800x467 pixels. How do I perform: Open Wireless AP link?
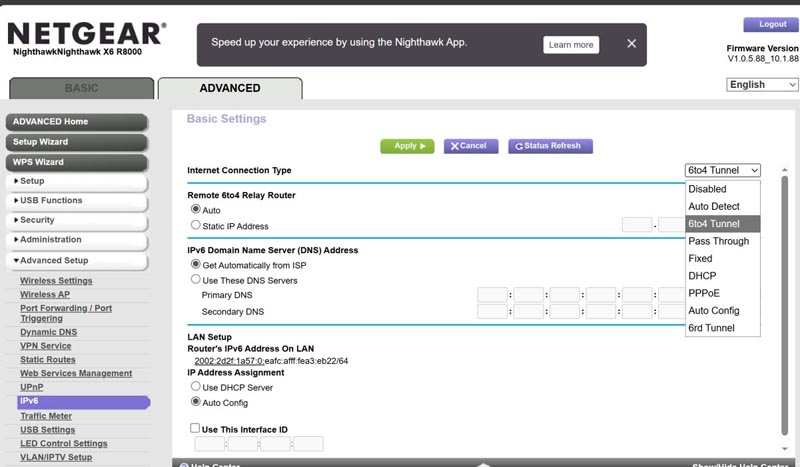click(x=45, y=294)
